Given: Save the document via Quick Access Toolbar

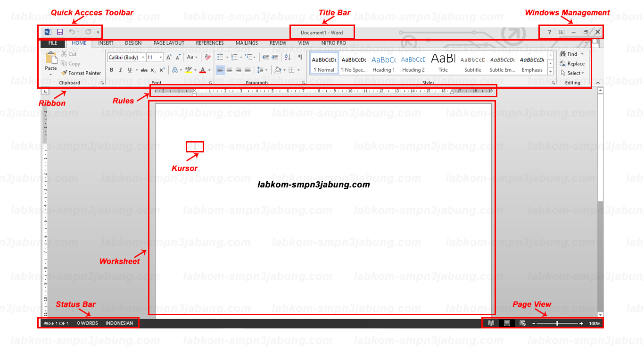Looking at the screenshot, I should coord(59,31).
